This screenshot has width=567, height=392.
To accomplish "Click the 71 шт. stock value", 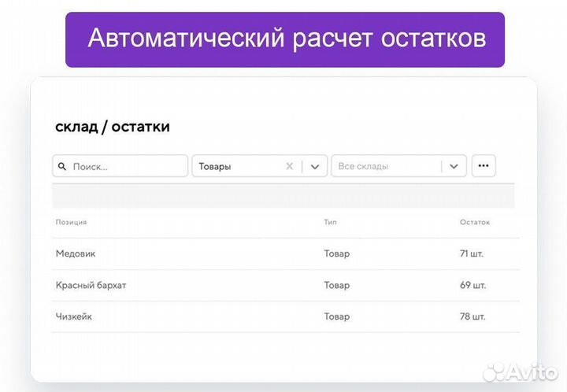I will (x=472, y=253).
